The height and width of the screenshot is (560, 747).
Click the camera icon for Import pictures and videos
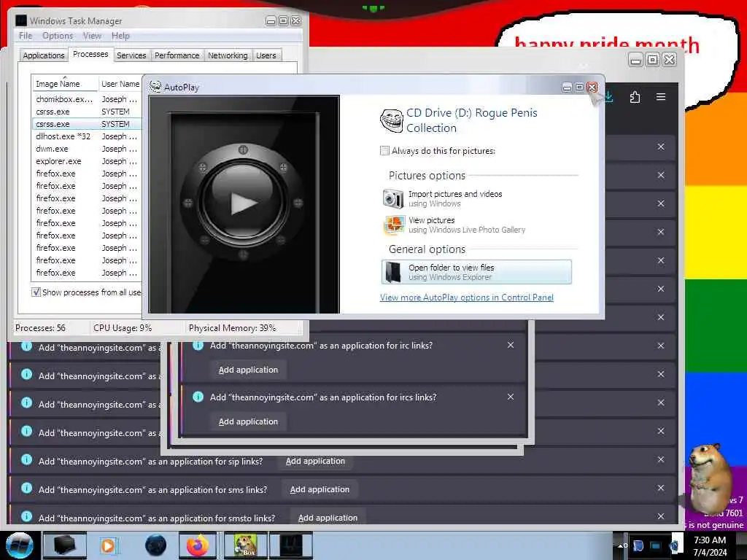[393, 198]
